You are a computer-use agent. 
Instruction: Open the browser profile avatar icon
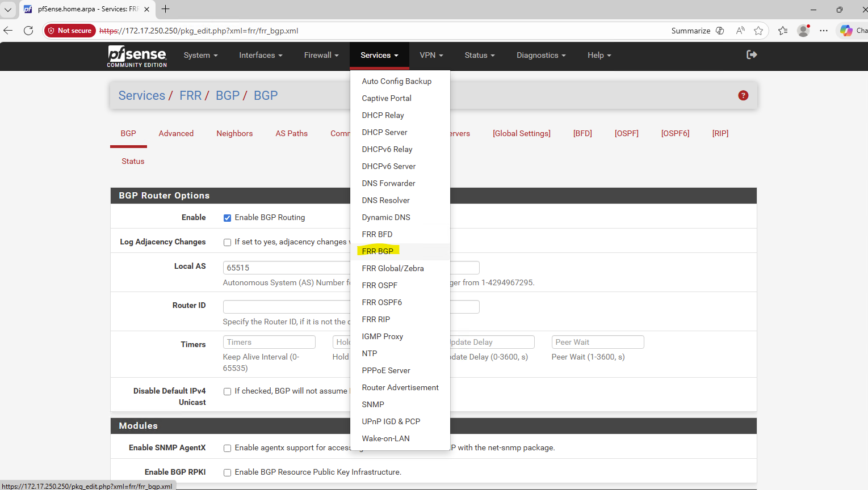[x=803, y=31]
